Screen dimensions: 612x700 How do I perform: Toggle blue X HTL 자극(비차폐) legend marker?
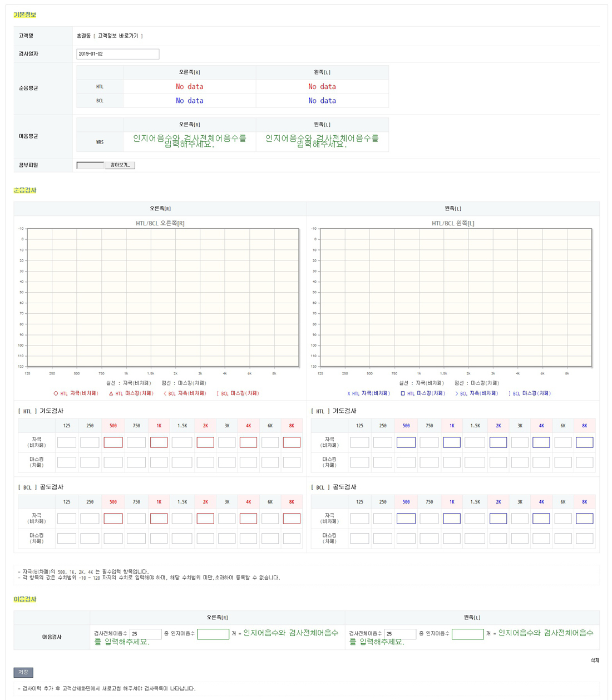click(368, 393)
